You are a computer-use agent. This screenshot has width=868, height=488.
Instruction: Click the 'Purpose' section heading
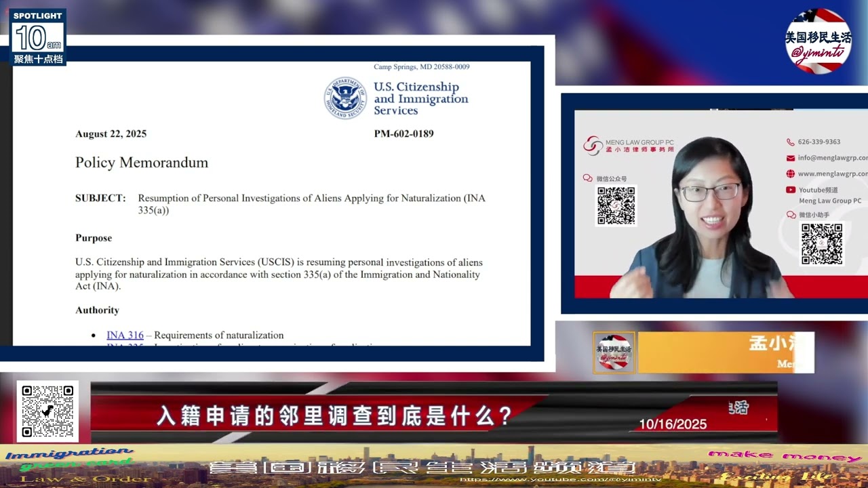tap(94, 238)
